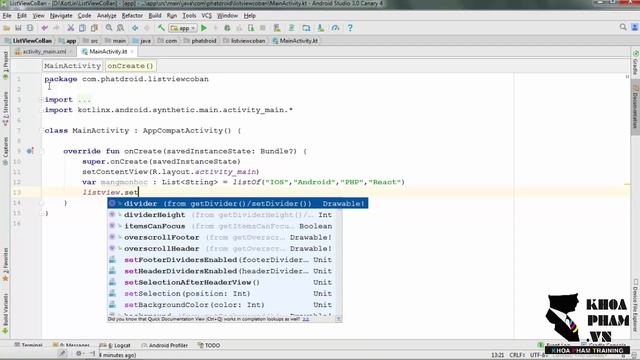
Task: Click the SDK Manager download icon
Action: click(x=321, y=28)
